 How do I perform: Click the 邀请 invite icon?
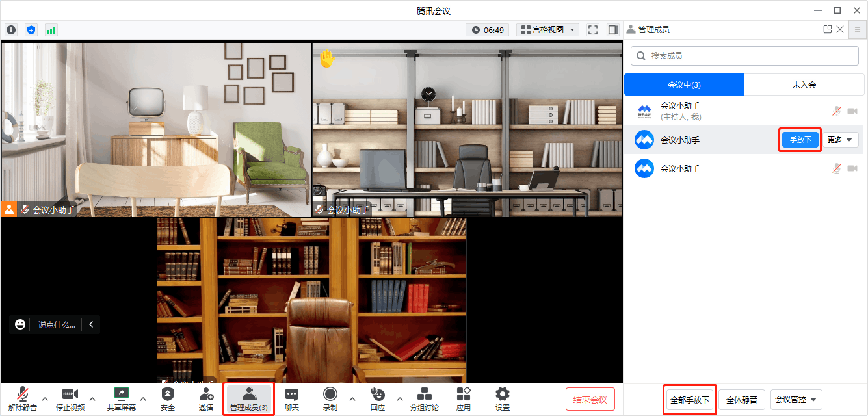(x=206, y=399)
